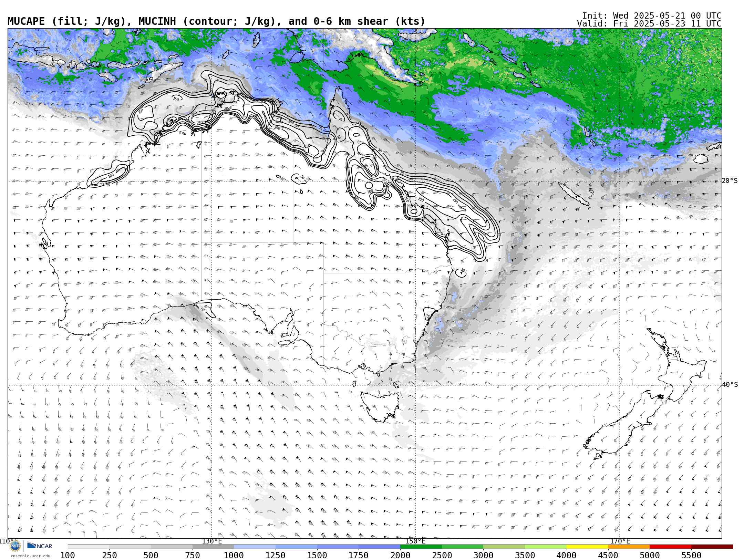Pick the dark gray swatch between 750 and 1000
The image size is (744, 560).
click(x=213, y=547)
